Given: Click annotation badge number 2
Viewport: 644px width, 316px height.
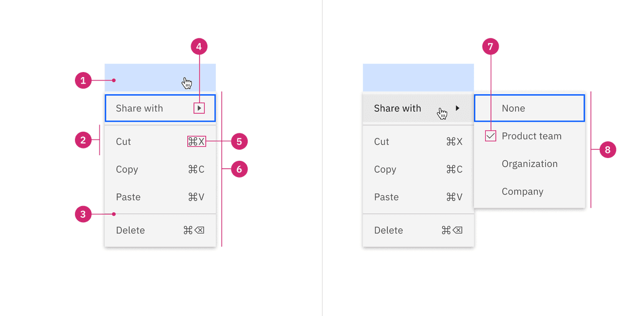Looking at the screenshot, I should click(x=83, y=140).
